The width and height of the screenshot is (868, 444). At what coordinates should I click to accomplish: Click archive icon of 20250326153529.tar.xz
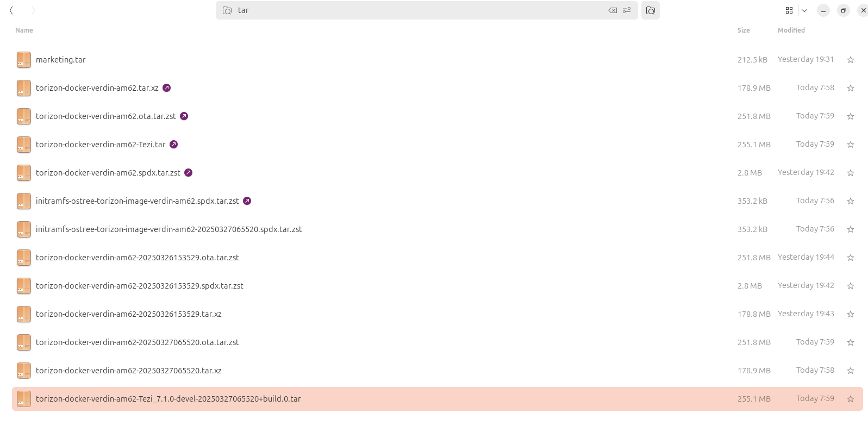(x=24, y=314)
